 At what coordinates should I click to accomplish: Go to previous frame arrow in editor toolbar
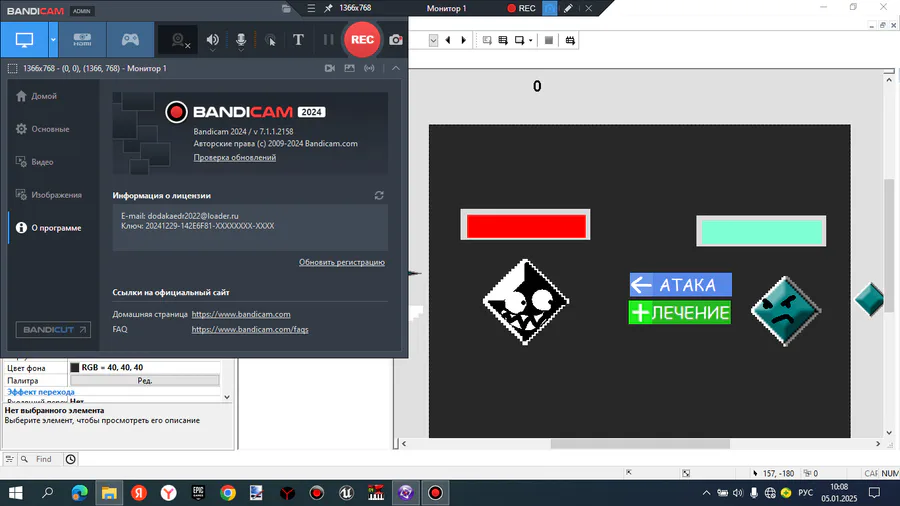click(x=448, y=40)
